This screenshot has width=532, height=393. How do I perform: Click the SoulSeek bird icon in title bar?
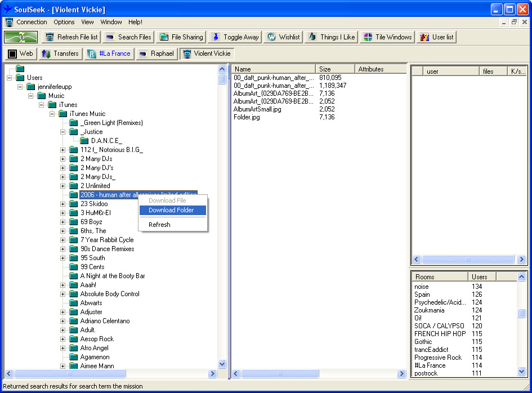click(7, 9)
